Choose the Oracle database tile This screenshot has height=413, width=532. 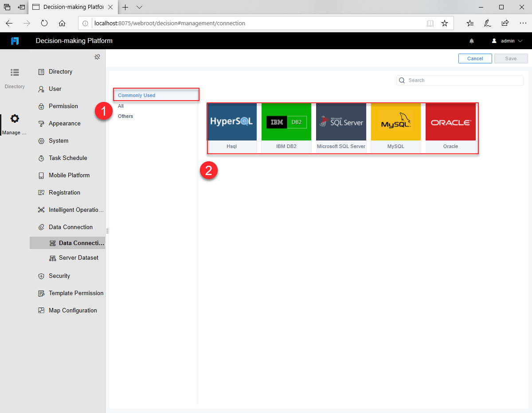click(x=450, y=128)
